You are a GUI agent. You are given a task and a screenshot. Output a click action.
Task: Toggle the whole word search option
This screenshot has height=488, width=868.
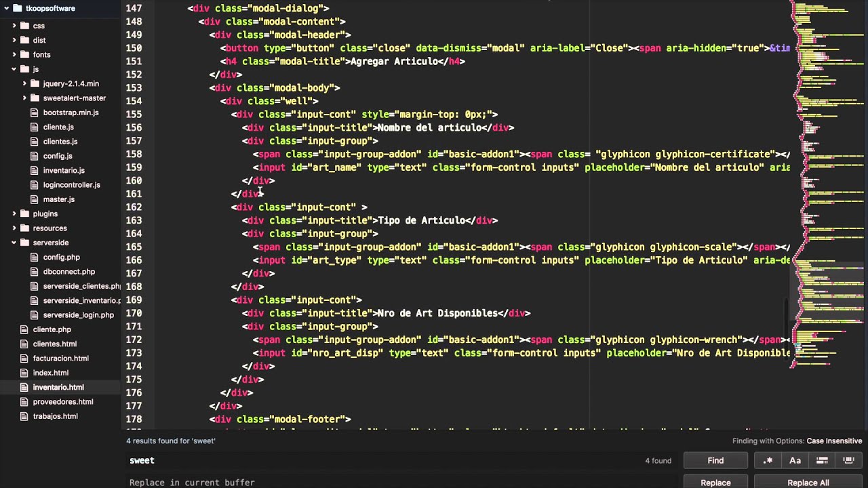848,460
